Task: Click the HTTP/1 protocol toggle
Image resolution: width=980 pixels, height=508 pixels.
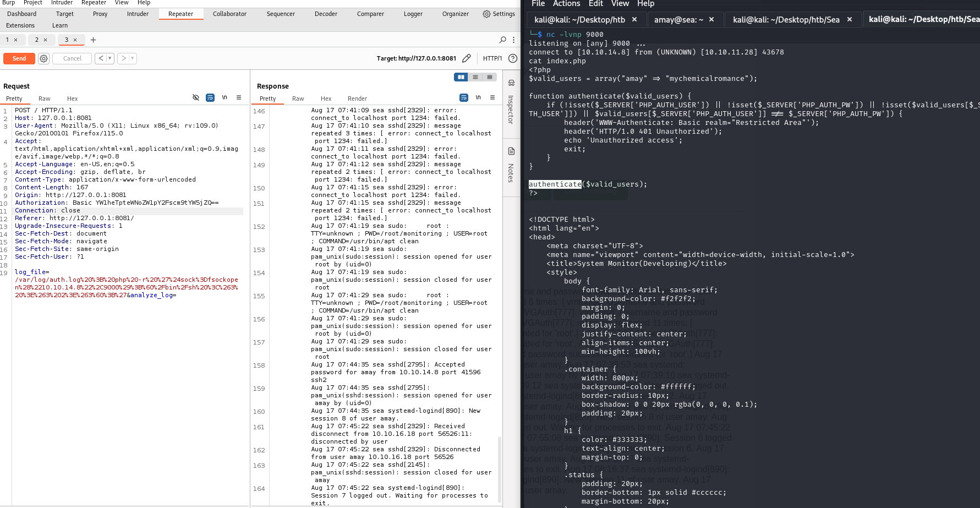Action: 492,58
